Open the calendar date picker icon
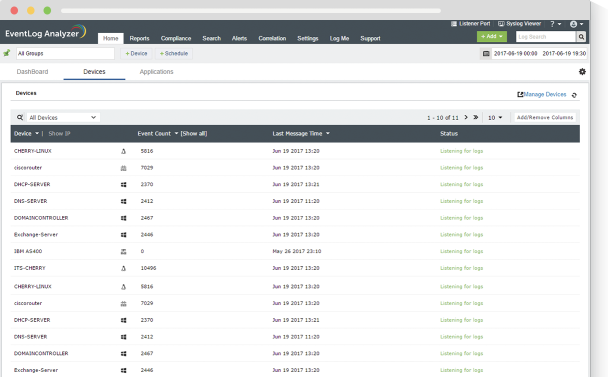Viewport: 608px width, 377px height. tap(486, 54)
